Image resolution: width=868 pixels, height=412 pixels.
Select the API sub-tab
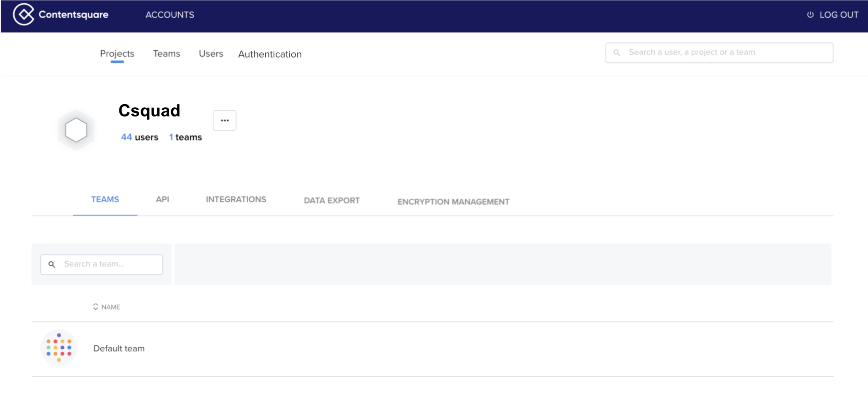coord(163,199)
